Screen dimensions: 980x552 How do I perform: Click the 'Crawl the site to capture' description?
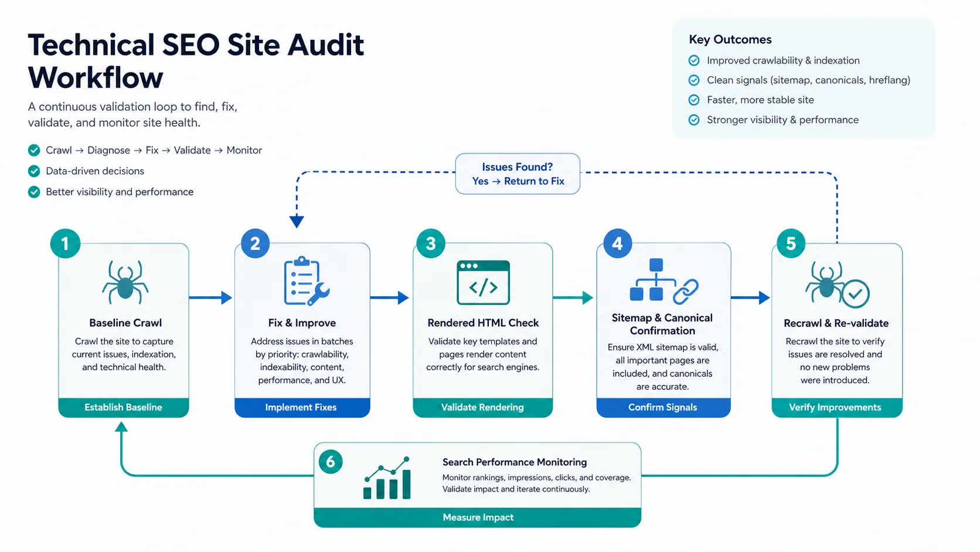tap(124, 354)
